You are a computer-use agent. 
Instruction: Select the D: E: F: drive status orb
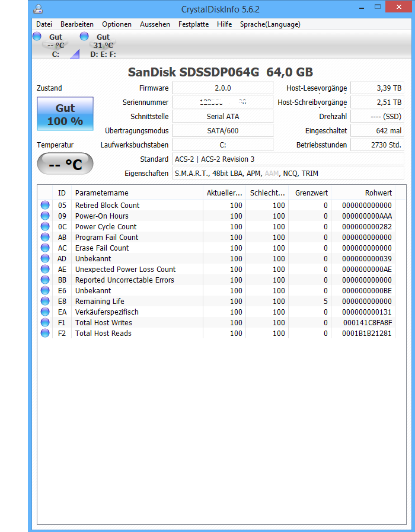click(x=84, y=36)
